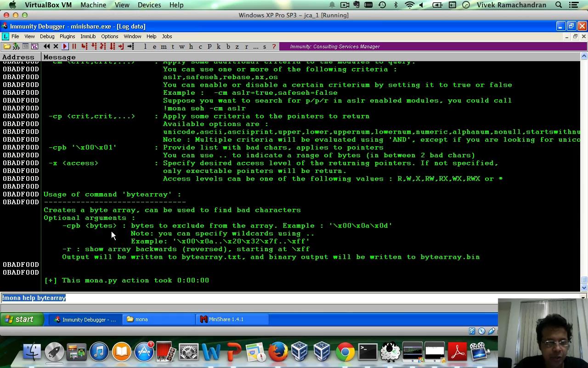
Task: Open the Options menu
Action: pyautogui.click(x=109, y=36)
